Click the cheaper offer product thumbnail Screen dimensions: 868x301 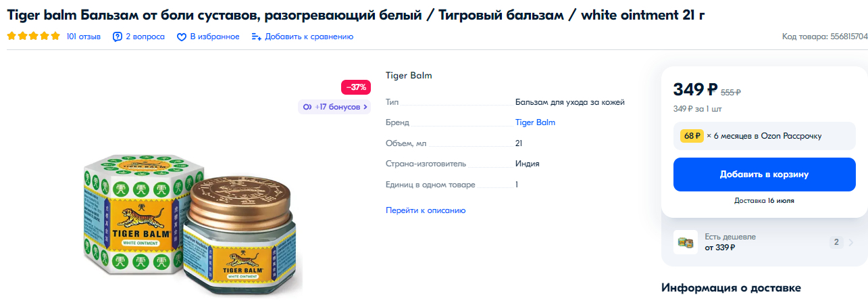pos(685,242)
